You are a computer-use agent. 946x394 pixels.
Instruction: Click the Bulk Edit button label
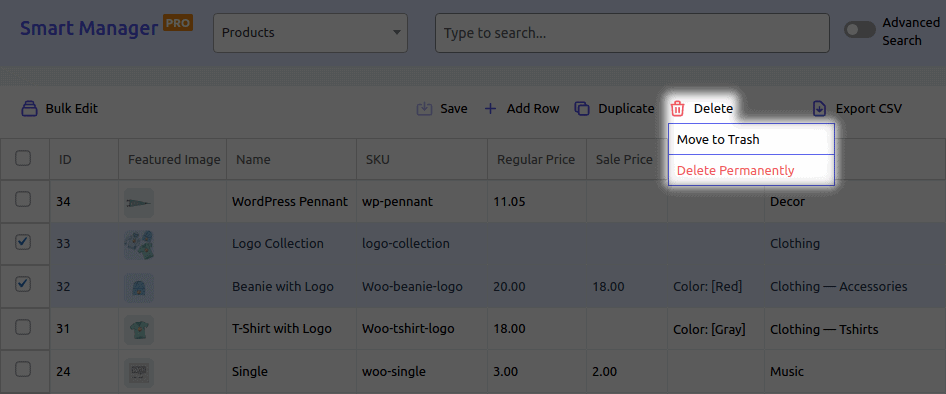[x=72, y=109]
